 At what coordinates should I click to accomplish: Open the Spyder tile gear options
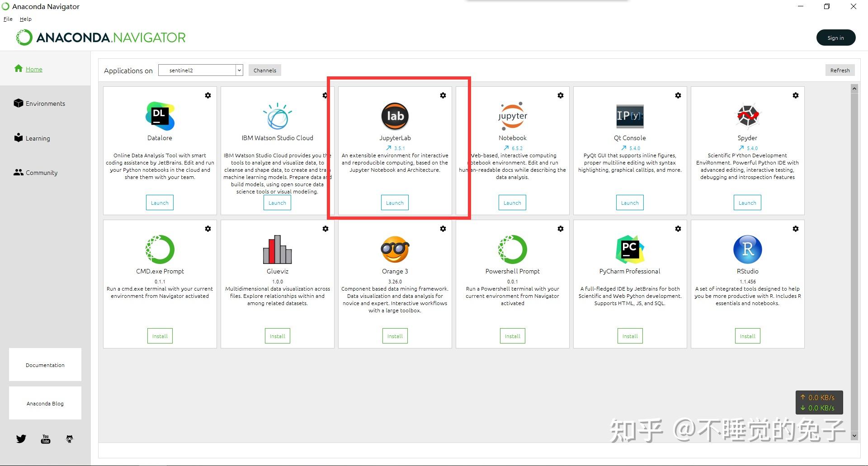tap(796, 95)
